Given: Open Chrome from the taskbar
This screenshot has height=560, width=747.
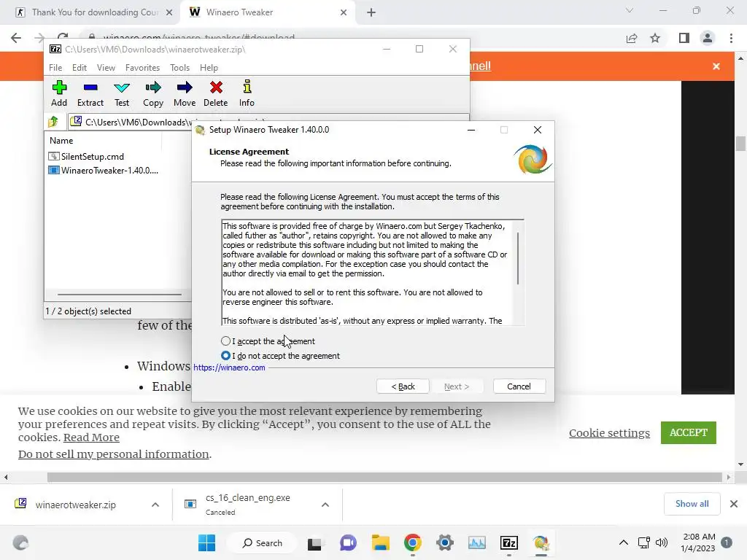Looking at the screenshot, I should (x=413, y=542).
